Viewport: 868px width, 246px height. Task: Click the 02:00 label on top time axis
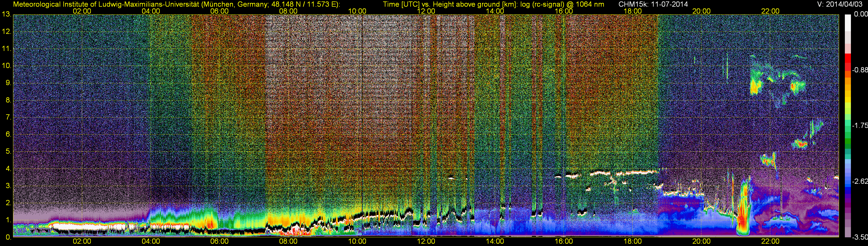pyautogui.click(x=82, y=11)
